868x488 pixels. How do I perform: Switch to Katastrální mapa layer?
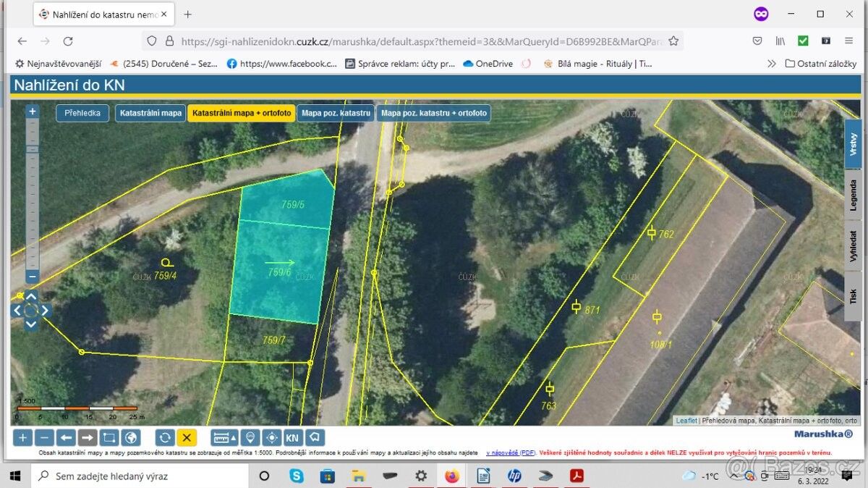[150, 114]
